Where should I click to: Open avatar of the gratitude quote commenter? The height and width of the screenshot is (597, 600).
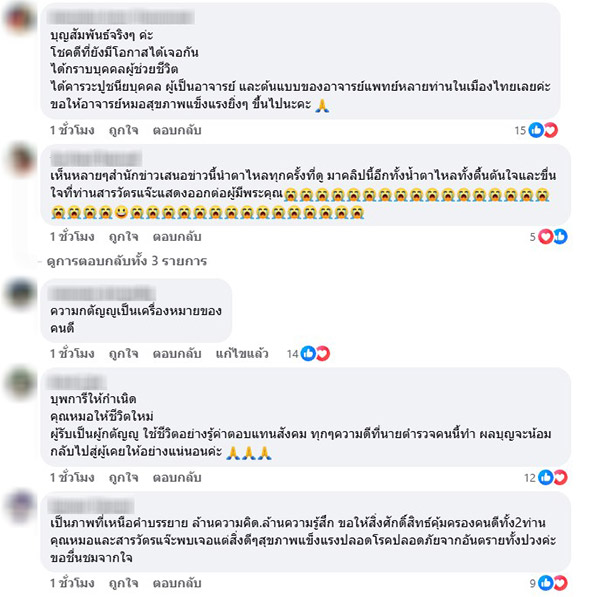pyautogui.click(x=20, y=294)
